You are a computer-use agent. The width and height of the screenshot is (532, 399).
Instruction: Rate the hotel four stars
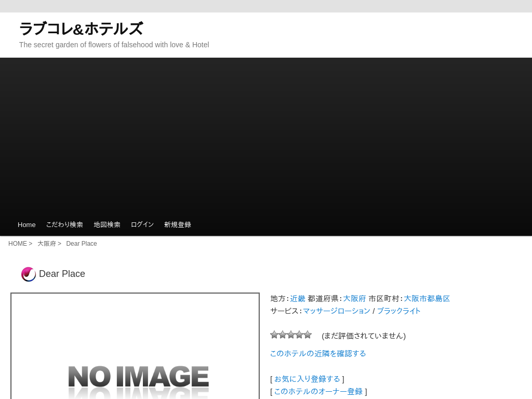coord(299,335)
